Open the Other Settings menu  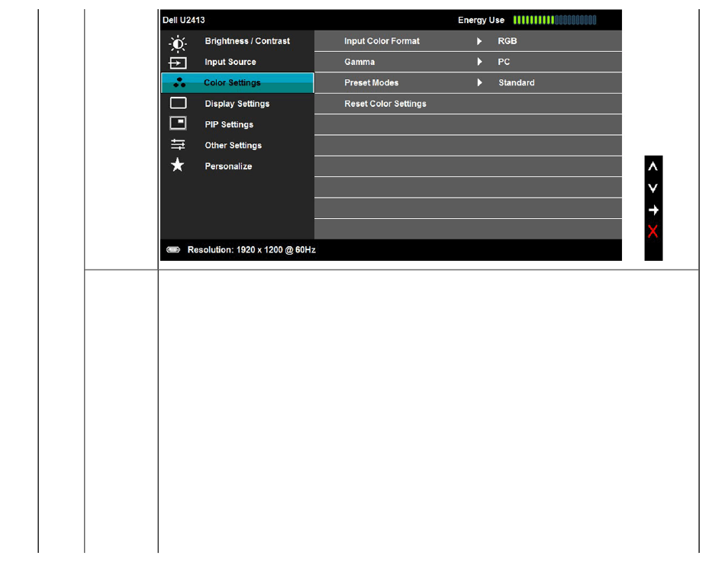[x=237, y=145]
